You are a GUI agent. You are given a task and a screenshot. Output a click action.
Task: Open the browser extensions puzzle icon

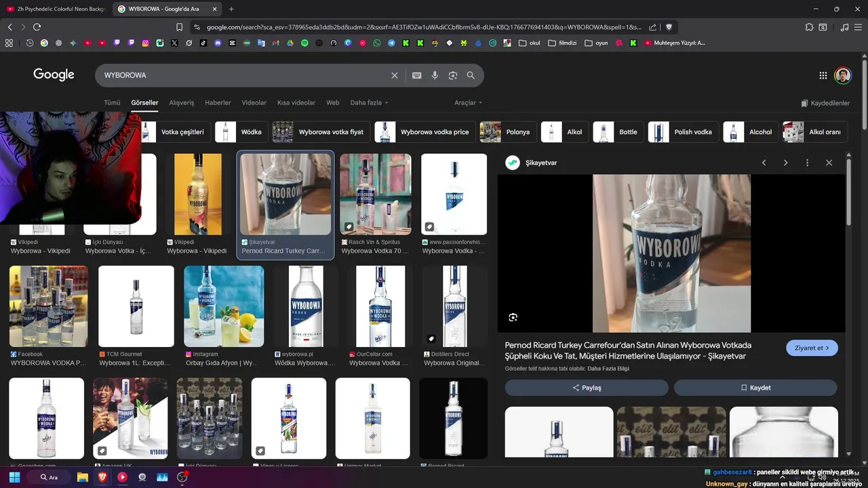pyautogui.click(x=809, y=27)
